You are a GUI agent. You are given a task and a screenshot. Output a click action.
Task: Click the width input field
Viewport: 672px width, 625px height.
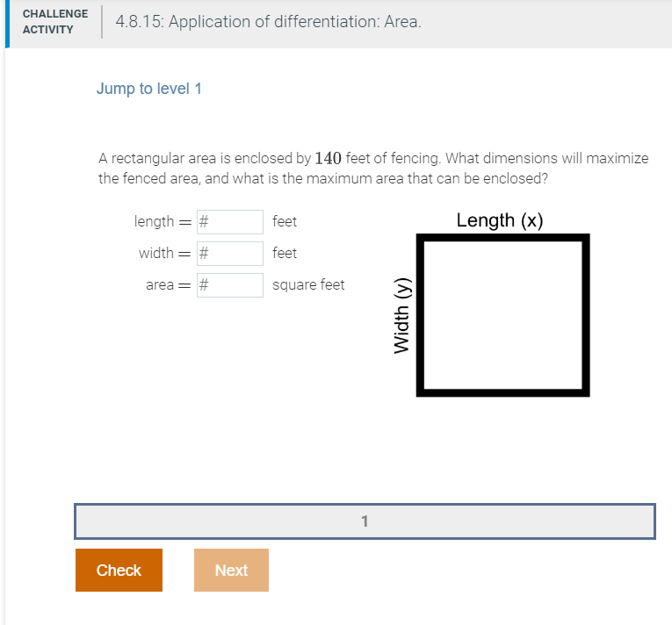pos(230,254)
